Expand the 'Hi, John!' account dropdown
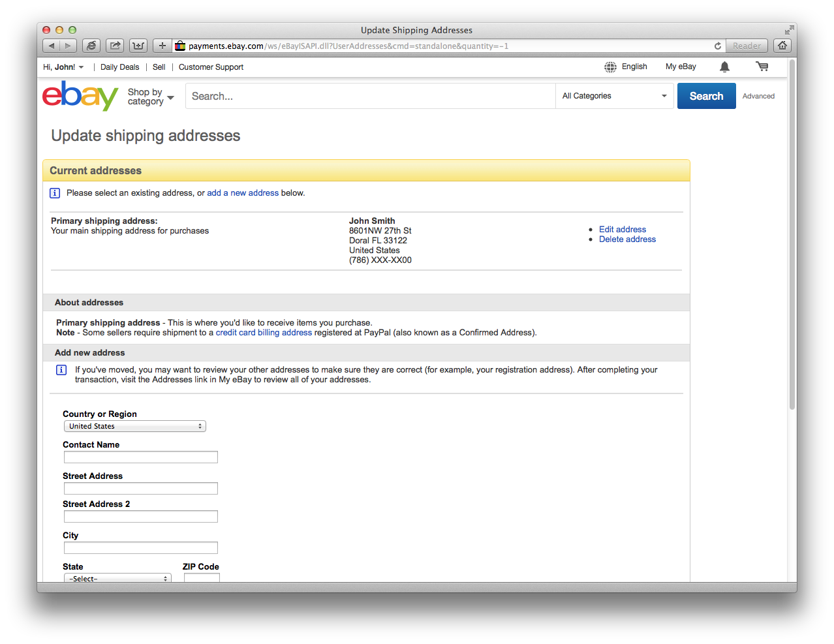This screenshot has width=834, height=644. pos(63,67)
